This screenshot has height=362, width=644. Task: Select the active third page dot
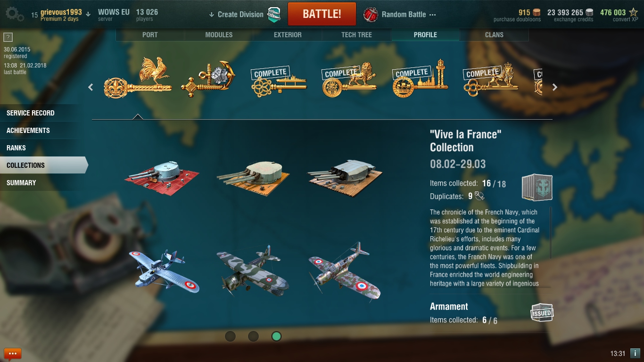(277, 336)
